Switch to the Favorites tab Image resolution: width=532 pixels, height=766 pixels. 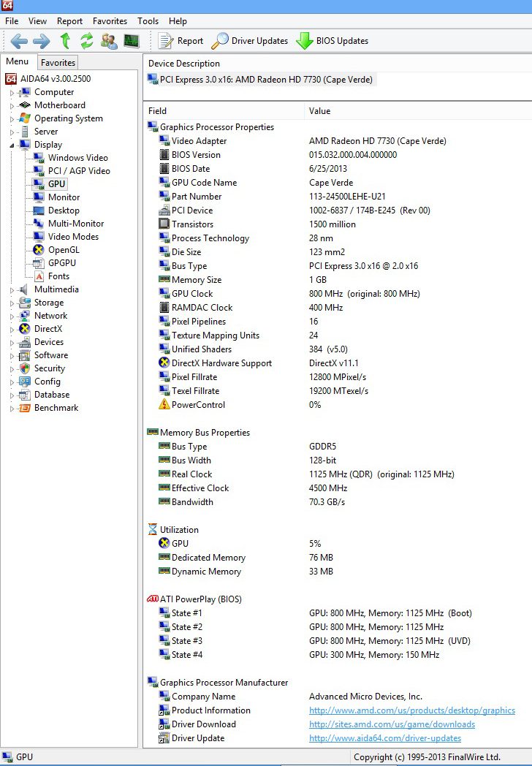58,63
